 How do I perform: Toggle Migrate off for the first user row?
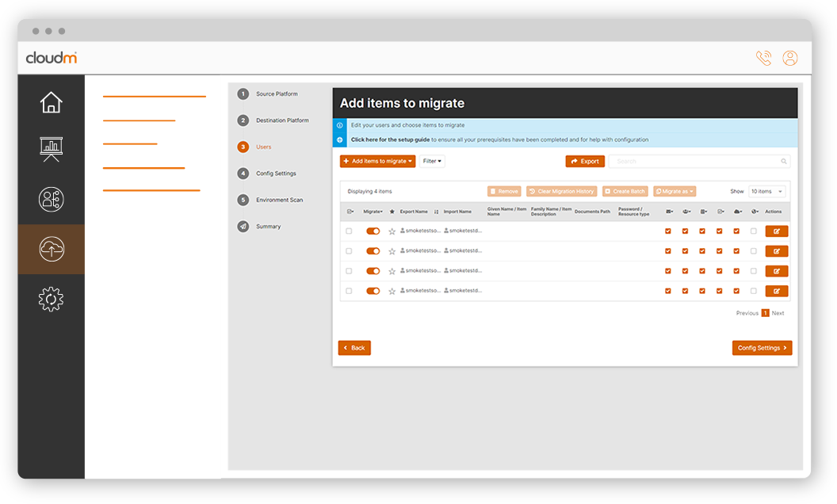[373, 231]
